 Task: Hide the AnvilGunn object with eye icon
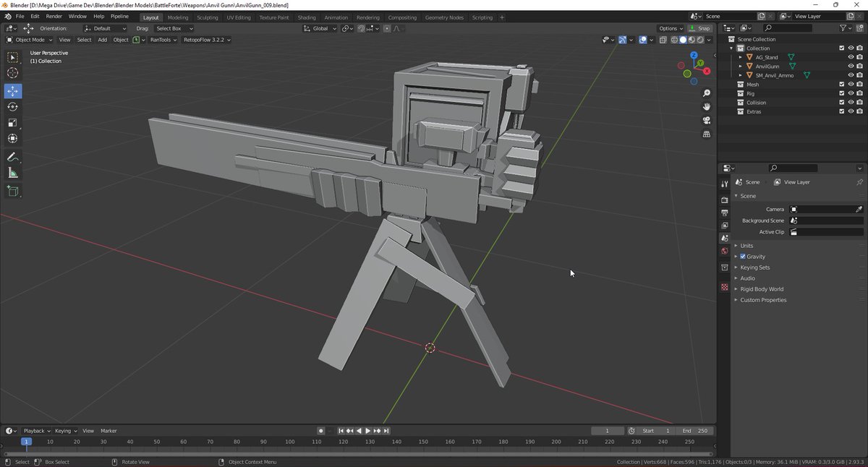pyautogui.click(x=851, y=66)
